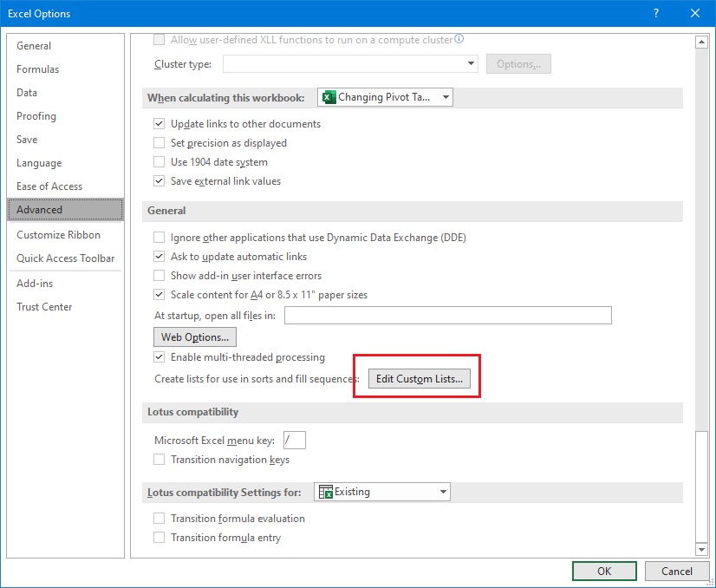
Task: Click the vertical scrollbar thumb
Action: pyautogui.click(x=701, y=487)
